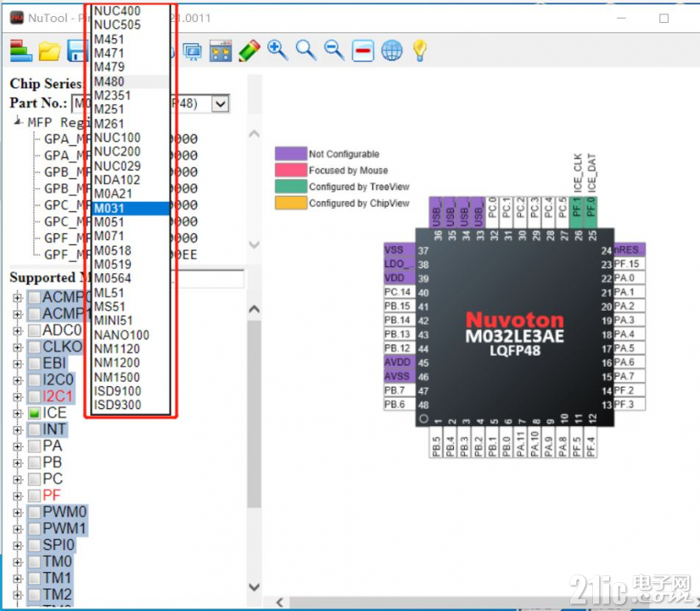700x611 pixels.
Task: Select pin PF.3 on the chip
Action: pos(630,405)
